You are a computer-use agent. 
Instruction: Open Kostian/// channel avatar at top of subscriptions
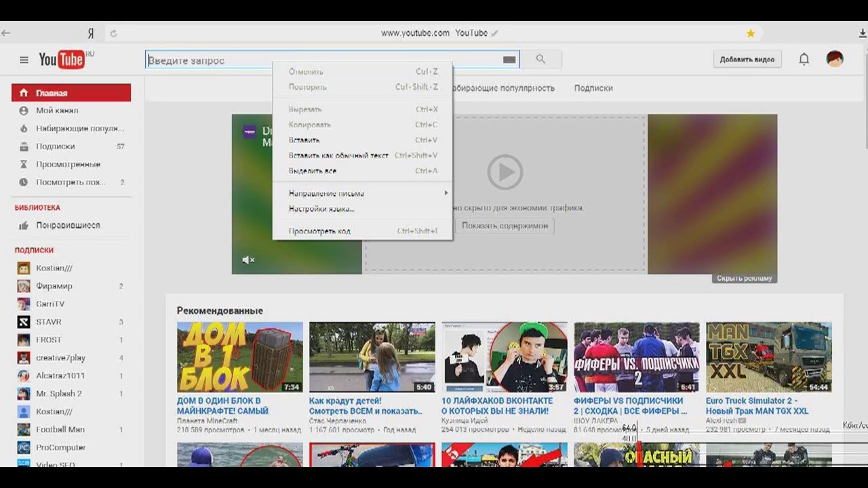[x=24, y=268]
